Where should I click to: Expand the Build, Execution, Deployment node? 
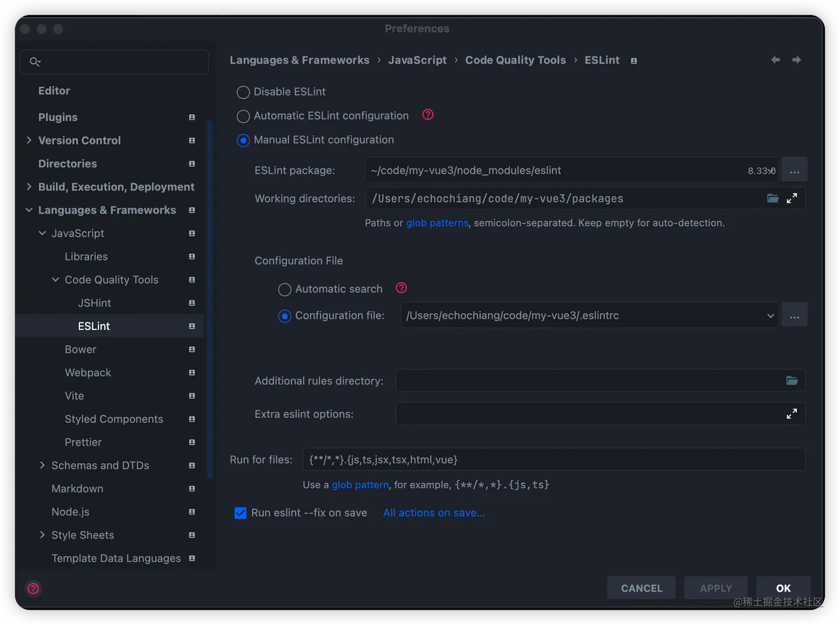coord(29,187)
